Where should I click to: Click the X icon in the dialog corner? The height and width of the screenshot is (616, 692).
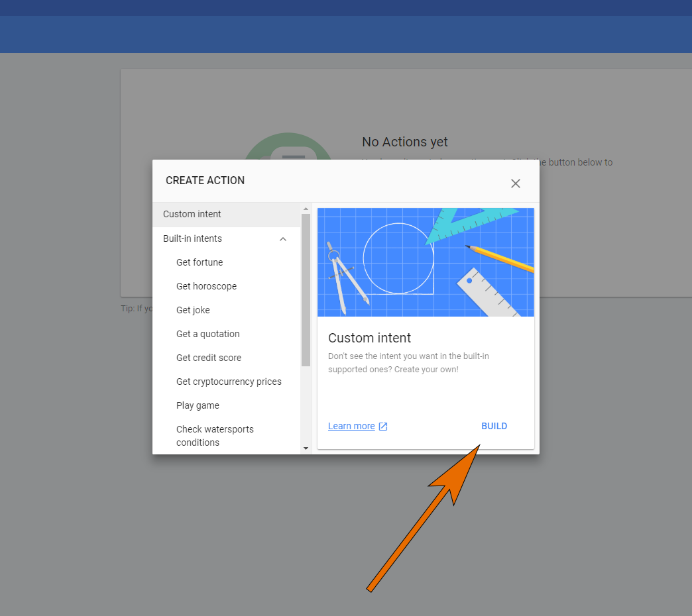click(x=516, y=183)
